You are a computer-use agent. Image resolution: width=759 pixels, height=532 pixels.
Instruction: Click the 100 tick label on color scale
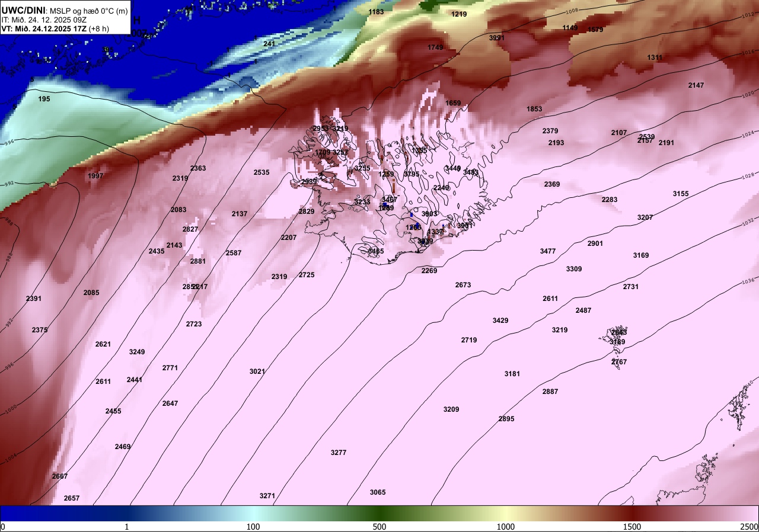(x=253, y=527)
